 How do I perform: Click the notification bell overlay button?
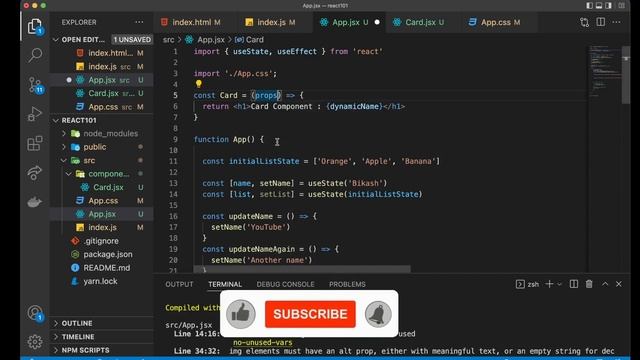(x=378, y=314)
